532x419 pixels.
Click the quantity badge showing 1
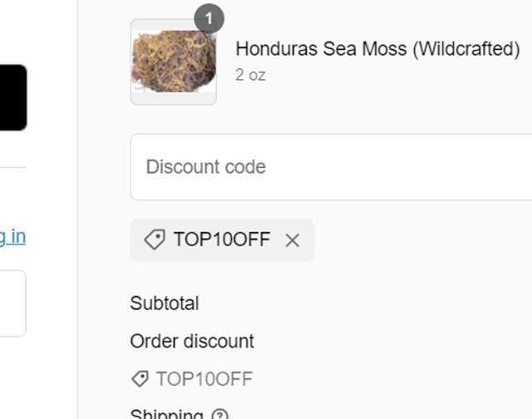tap(209, 18)
